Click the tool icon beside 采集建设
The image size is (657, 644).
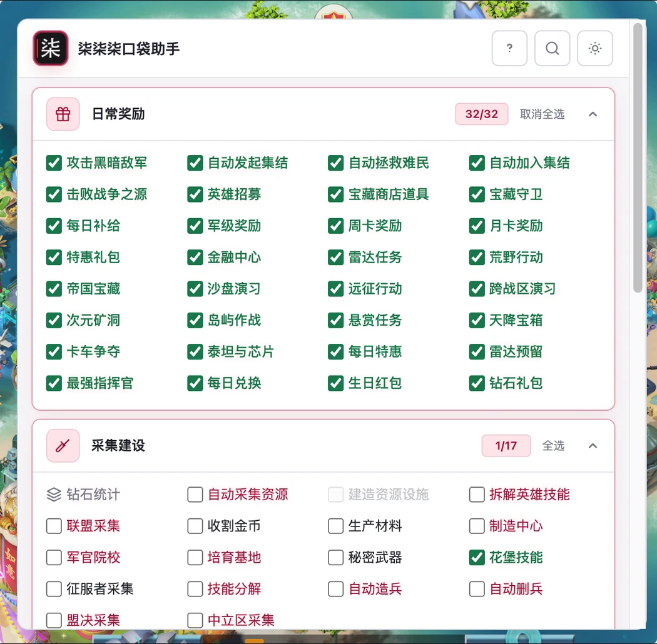tap(63, 446)
